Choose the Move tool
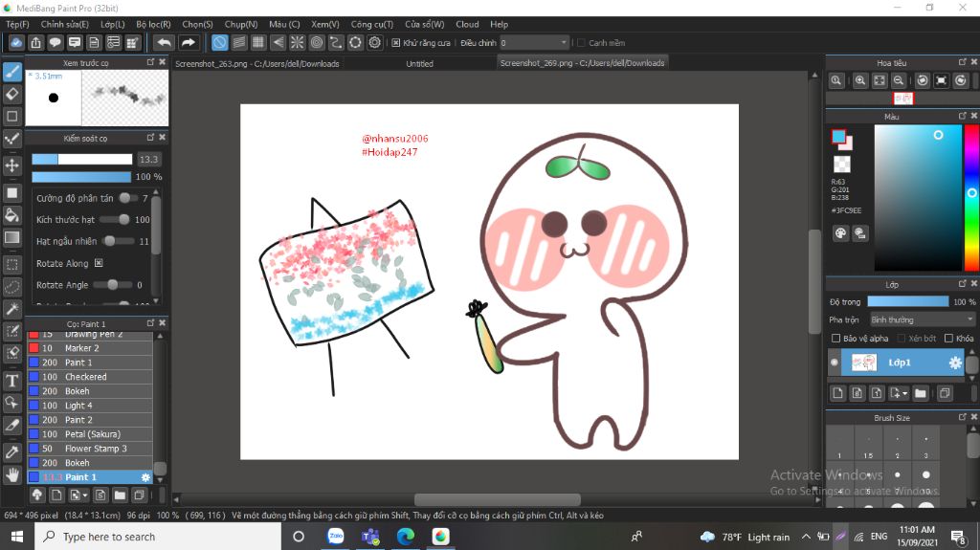Viewport: 980px width, 550px height. (11, 165)
